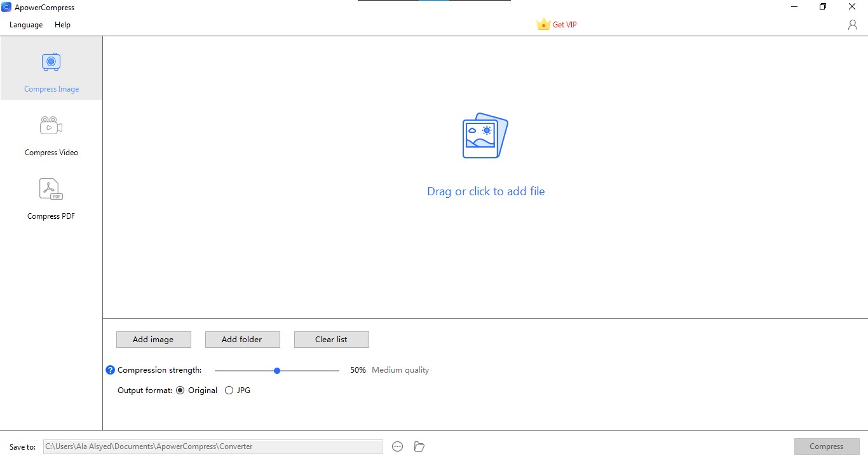The width and height of the screenshot is (868, 463).
Task: Restore down the ApowerCompress window
Action: pos(824,7)
